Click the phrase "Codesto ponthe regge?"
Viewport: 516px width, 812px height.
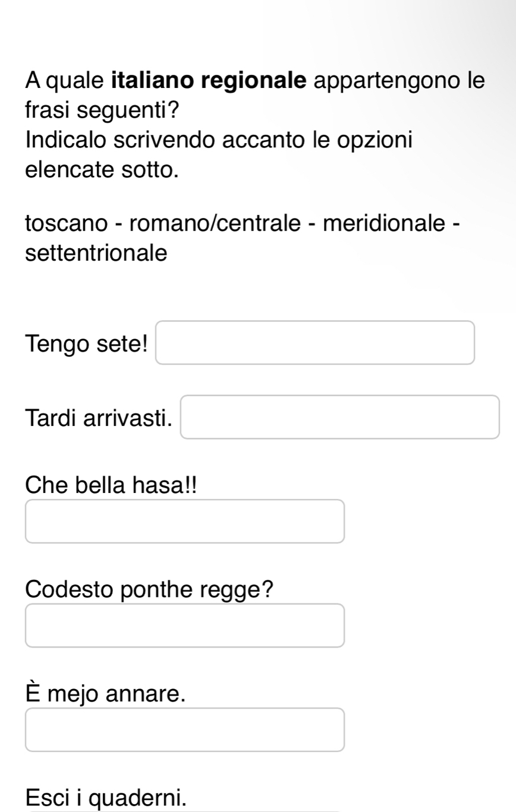pyautogui.click(x=150, y=589)
